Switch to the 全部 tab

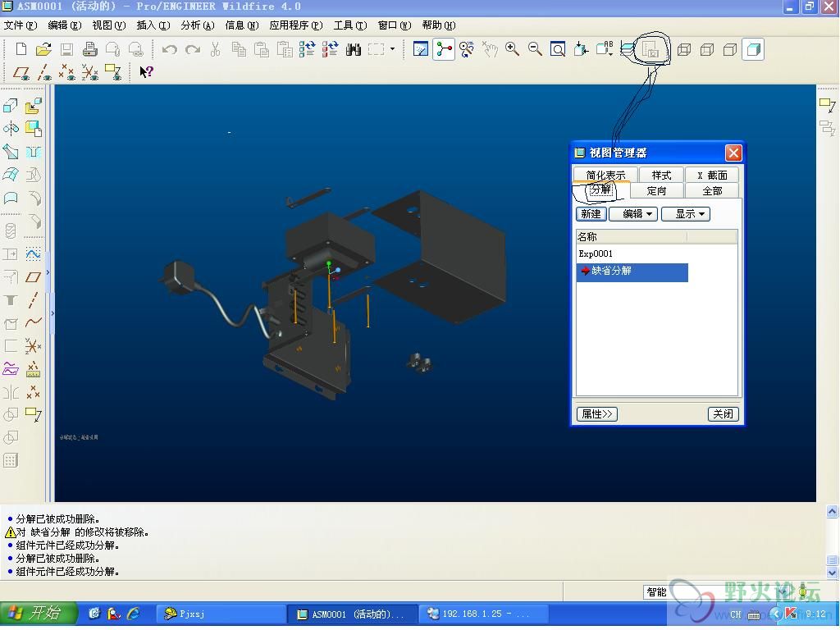click(x=713, y=190)
